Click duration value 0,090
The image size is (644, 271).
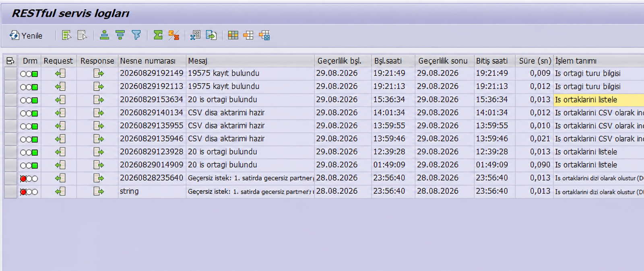(x=540, y=165)
